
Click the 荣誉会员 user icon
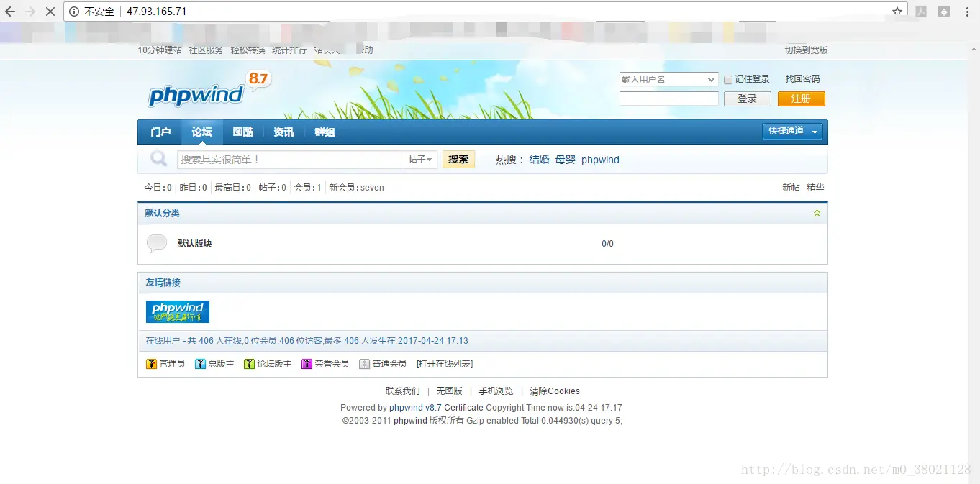[x=307, y=364]
